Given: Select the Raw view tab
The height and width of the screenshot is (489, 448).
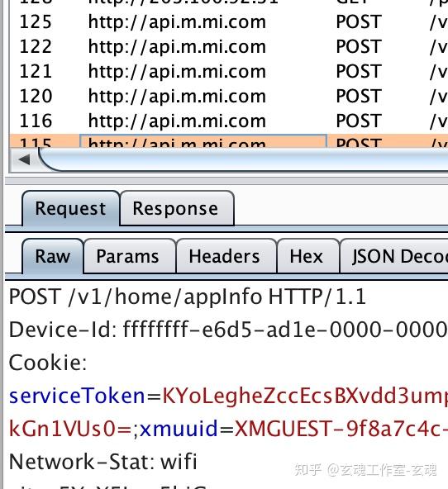Looking at the screenshot, I should click(x=52, y=256).
